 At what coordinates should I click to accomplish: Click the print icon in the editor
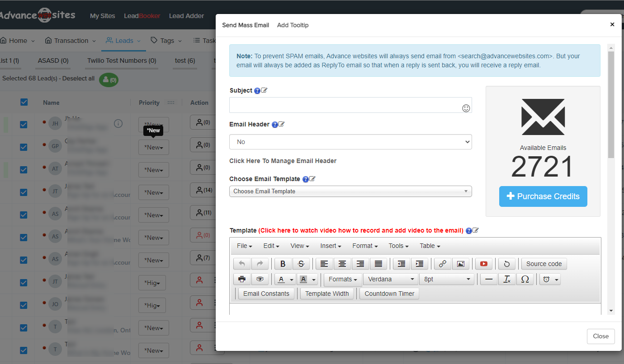coord(242,279)
